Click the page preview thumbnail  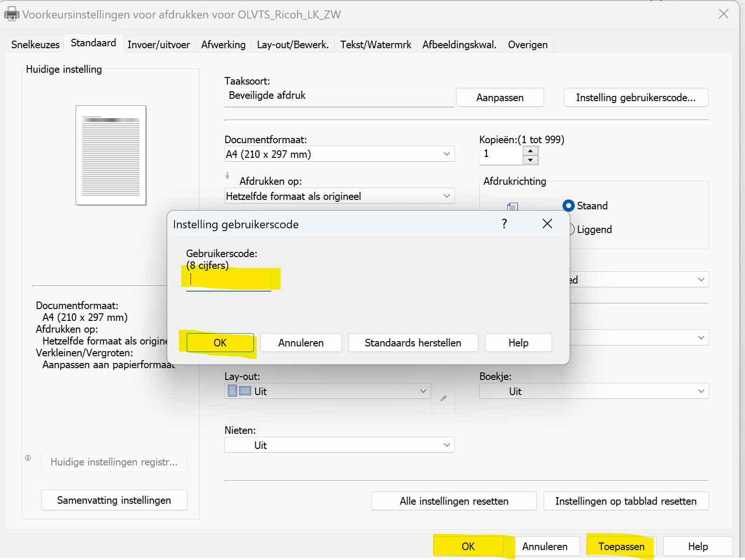(111, 155)
